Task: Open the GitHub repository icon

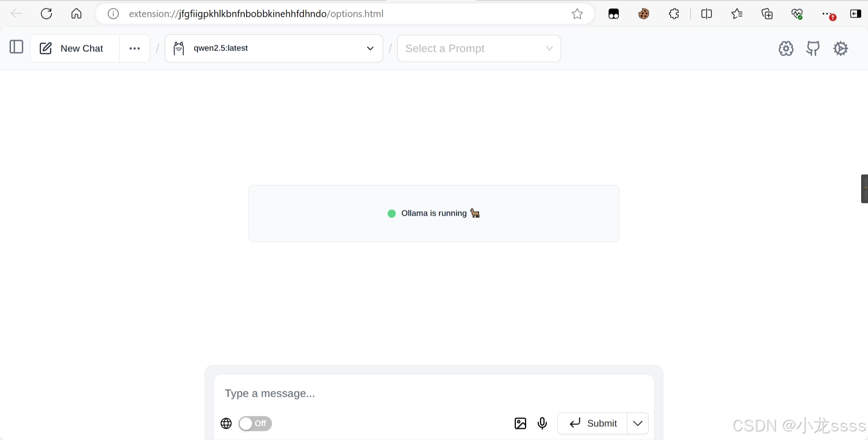Action: click(x=813, y=48)
